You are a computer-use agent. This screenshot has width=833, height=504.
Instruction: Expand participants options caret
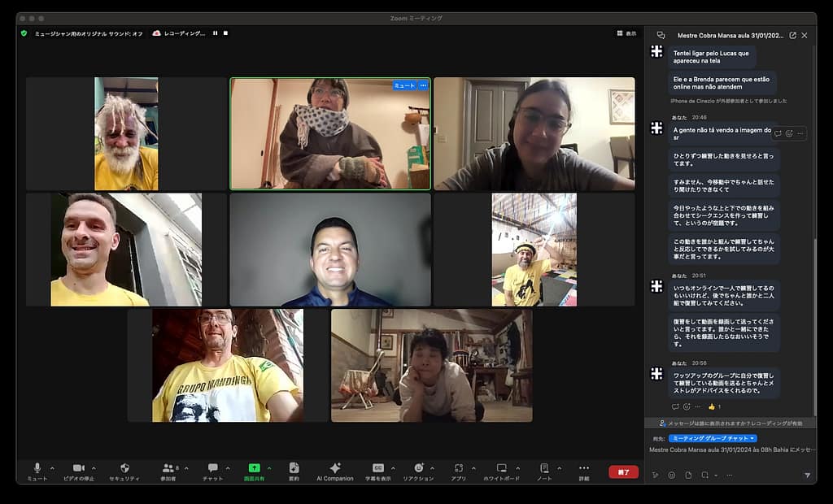(x=186, y=468)
